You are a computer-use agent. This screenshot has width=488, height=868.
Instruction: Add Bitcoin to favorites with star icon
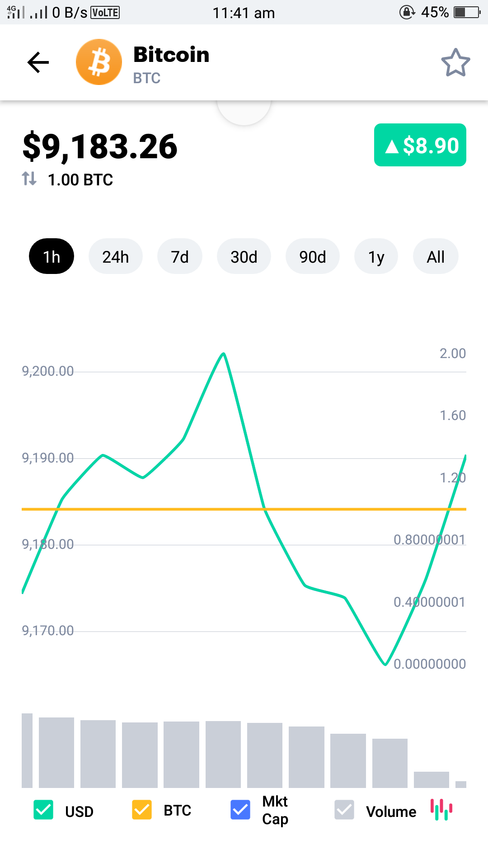455,63
